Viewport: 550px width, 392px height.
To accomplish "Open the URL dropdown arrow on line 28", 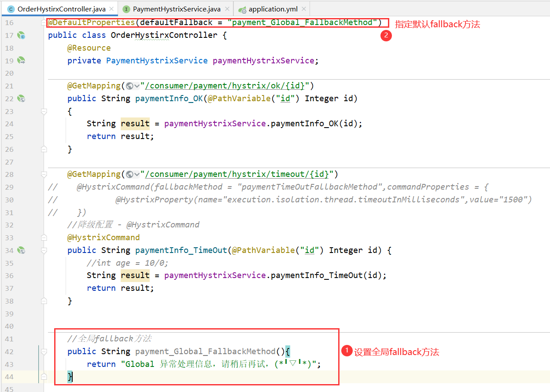I will 137,174.
